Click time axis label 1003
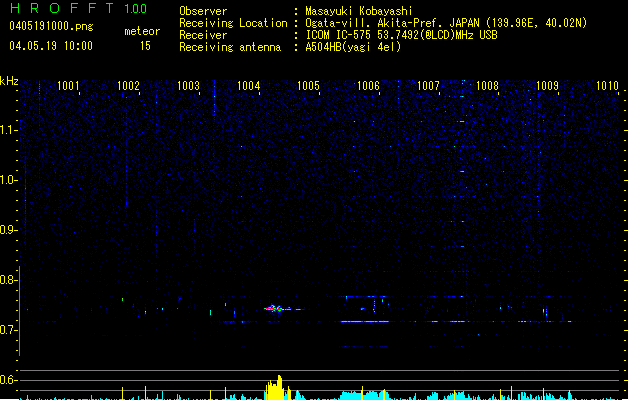 pos(189,86)
